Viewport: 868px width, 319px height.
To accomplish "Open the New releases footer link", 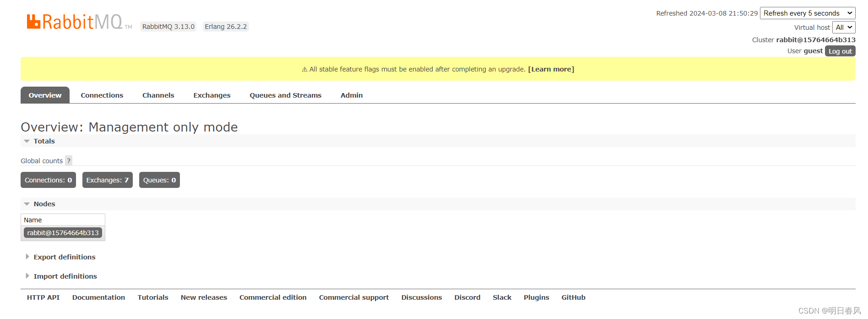I will (x=204, y=297).
